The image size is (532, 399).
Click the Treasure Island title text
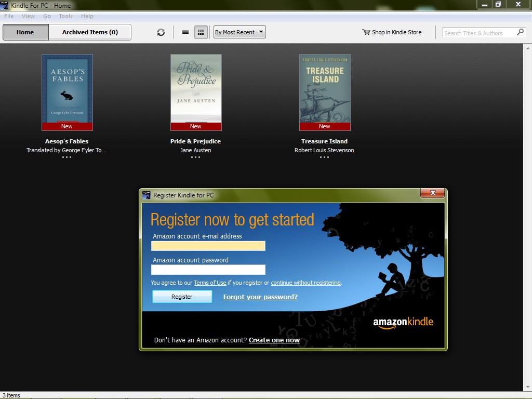[x=324, y=141]
